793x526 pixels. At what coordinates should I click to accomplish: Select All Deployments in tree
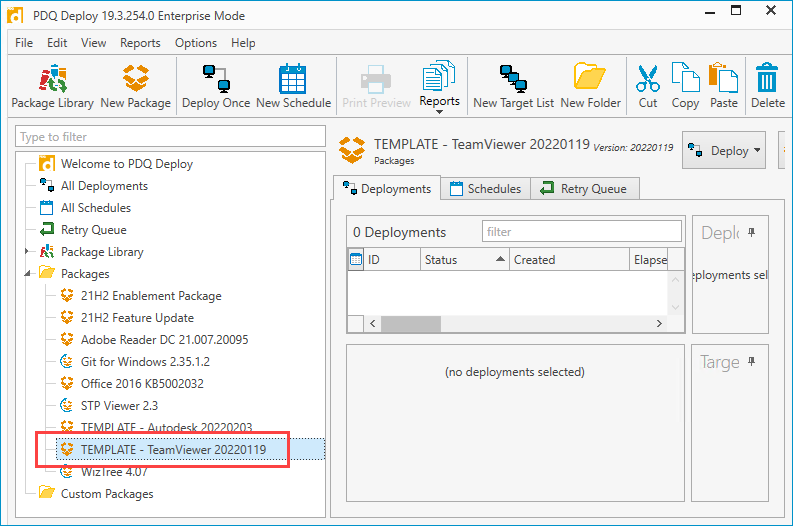click(x=104, y=186)
